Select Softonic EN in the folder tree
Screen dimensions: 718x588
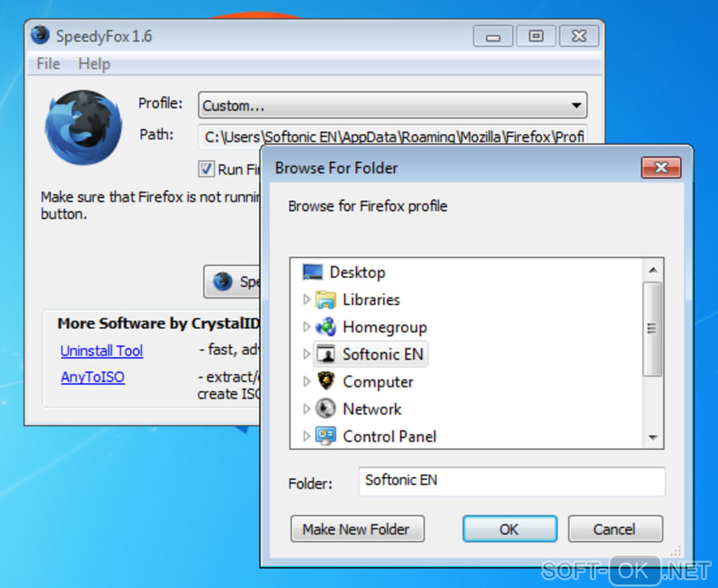pos(383,354)
